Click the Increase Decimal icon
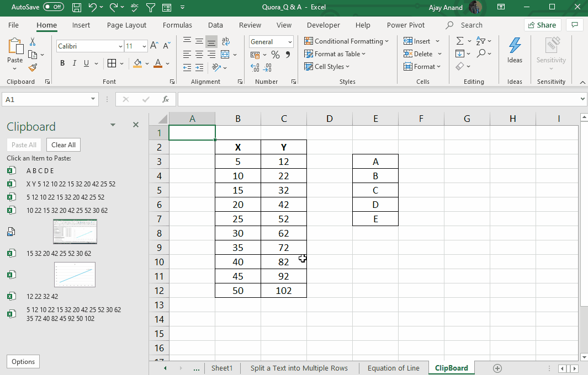Viewport: 588px width, 375px height. tap(256, 66)
